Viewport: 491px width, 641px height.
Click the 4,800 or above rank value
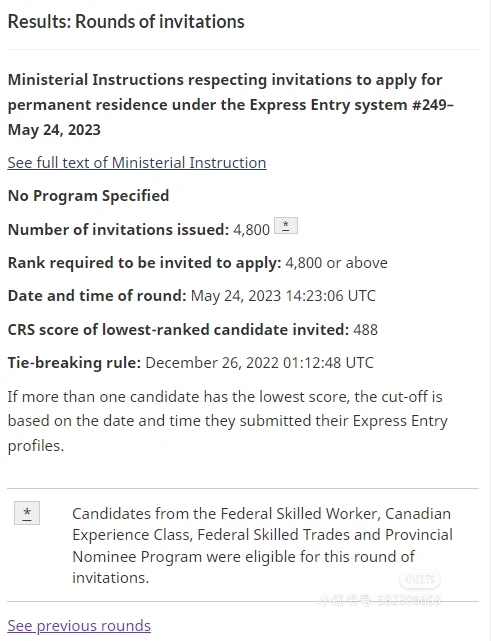(x=336, y=263)
